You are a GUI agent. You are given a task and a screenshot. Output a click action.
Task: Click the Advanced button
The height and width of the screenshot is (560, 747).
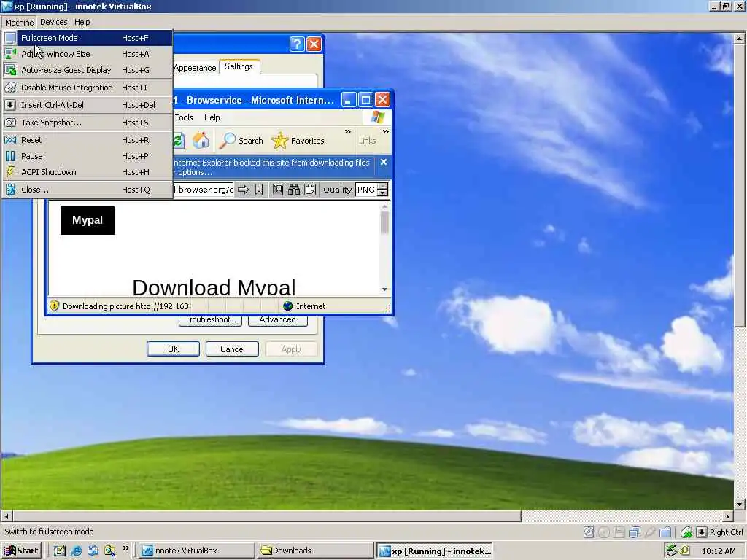tap(278, 320)
